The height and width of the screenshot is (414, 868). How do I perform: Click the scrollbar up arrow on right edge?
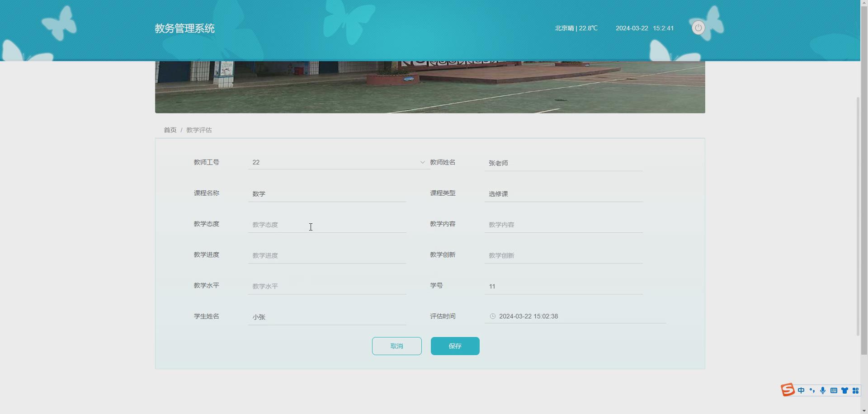(864, 2)
